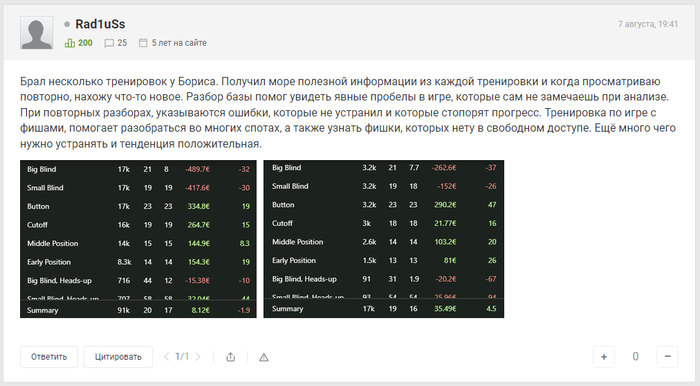The image size is (700, 386).
Task: Click the vote score '0'
Action: tap(635, 357)
